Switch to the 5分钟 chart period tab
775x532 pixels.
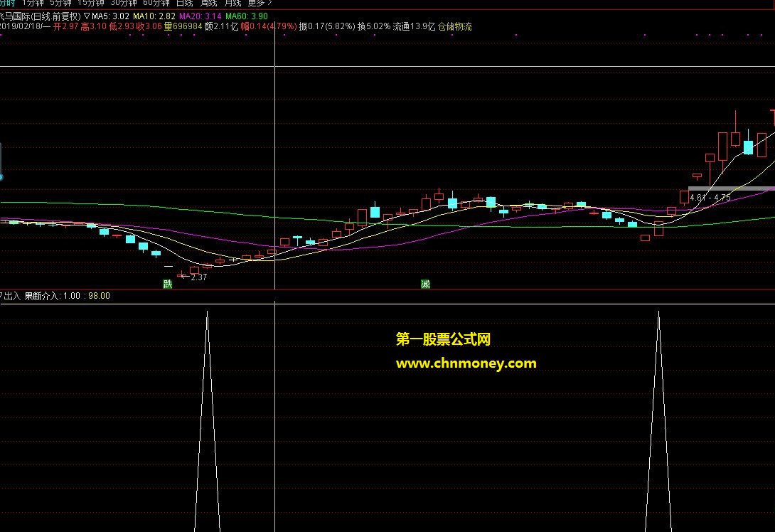61,3
